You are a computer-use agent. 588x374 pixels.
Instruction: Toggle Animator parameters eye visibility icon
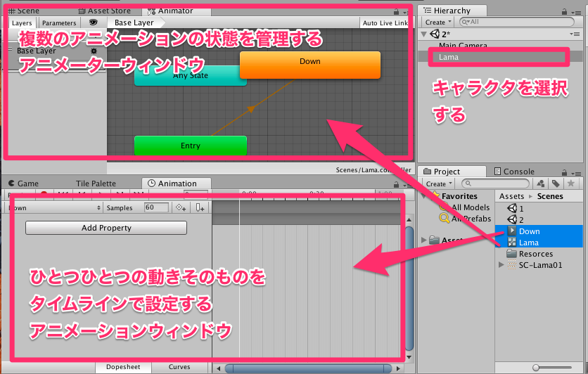93,22
